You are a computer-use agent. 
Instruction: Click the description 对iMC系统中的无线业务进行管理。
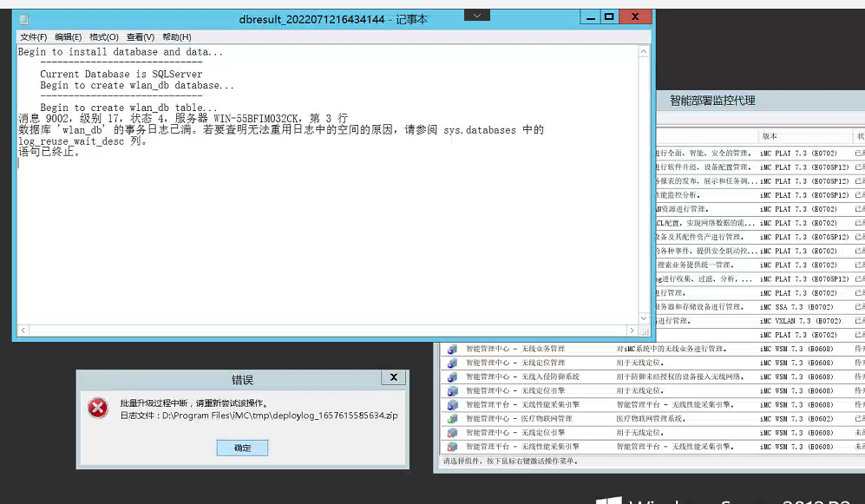coord(672,349)
